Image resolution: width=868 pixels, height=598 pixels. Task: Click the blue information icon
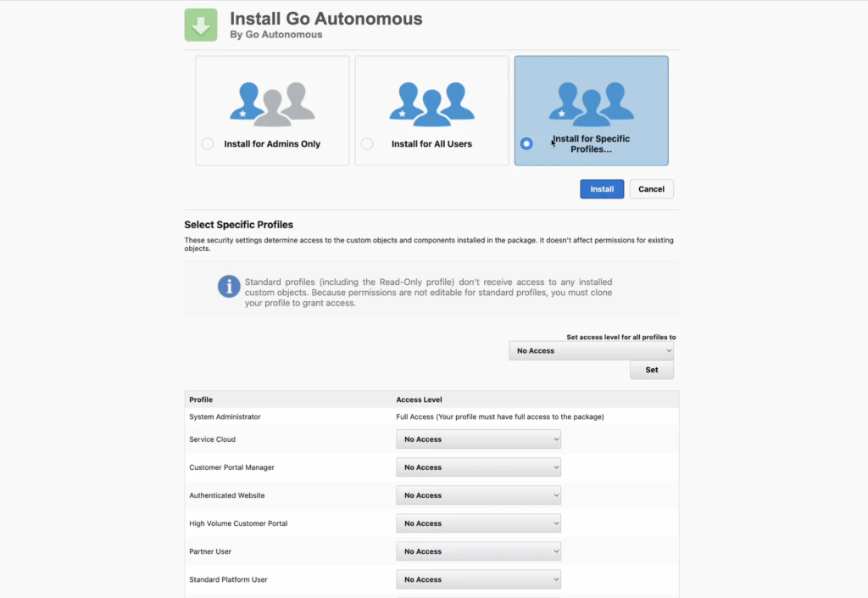click(x=229, y=286)
